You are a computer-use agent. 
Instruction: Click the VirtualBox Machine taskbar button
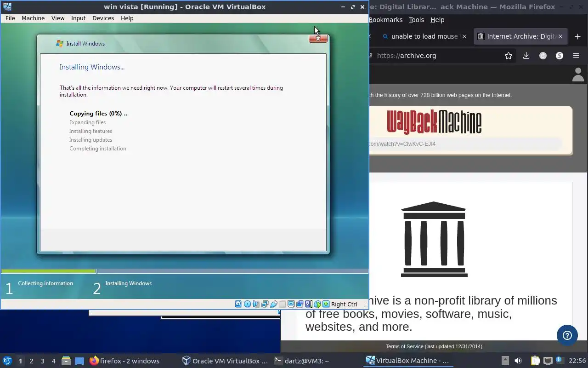click(408, 361)
